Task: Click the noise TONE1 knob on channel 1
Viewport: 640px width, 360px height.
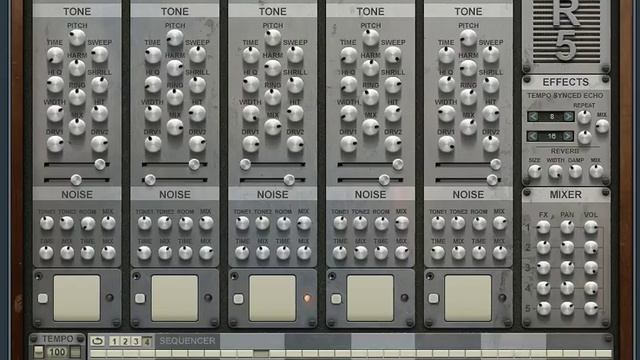Action: (47, 223)
